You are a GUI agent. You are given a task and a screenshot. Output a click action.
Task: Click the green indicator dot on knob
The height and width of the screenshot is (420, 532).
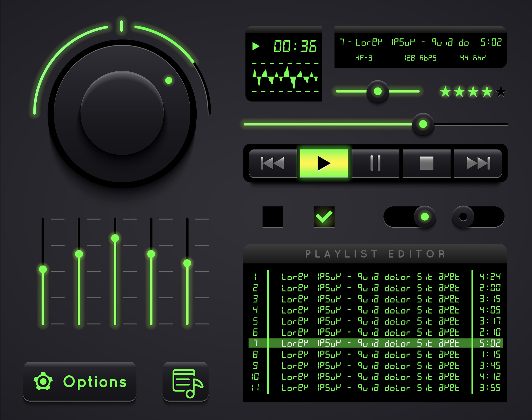pyautogui.click(x=169, y=80)
